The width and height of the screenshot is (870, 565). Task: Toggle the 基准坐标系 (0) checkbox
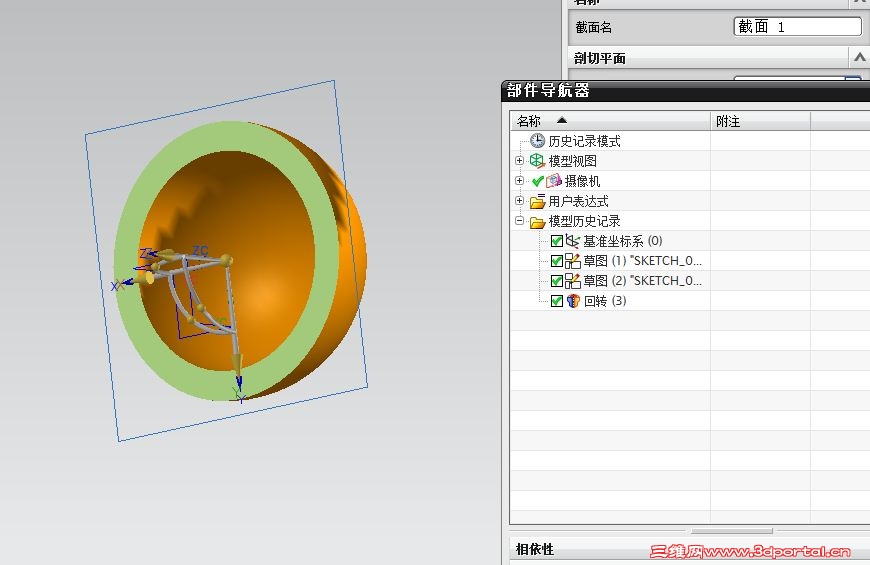(557, 241)
